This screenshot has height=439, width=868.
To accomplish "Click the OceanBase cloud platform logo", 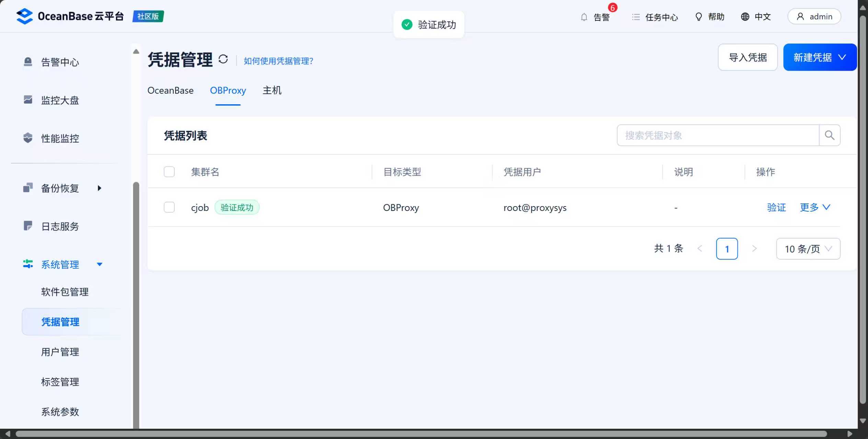I will [70, 16].
